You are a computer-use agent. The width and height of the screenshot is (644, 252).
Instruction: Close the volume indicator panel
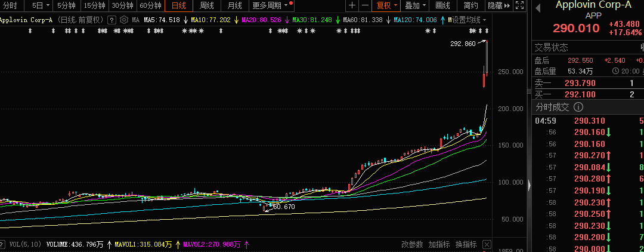point(487,244)
